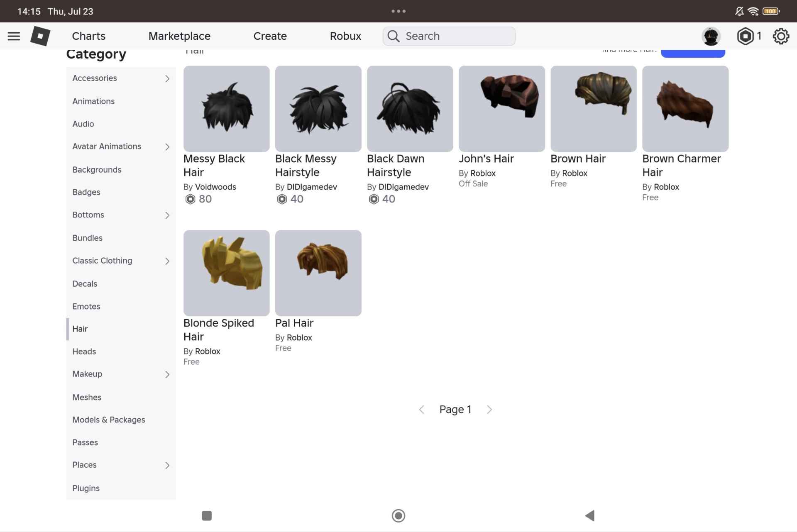The width and height of the screenshot is (797, 532).
Task: Open the Black Messy Hairstyle thumbnail
Action: pos(318,109)
